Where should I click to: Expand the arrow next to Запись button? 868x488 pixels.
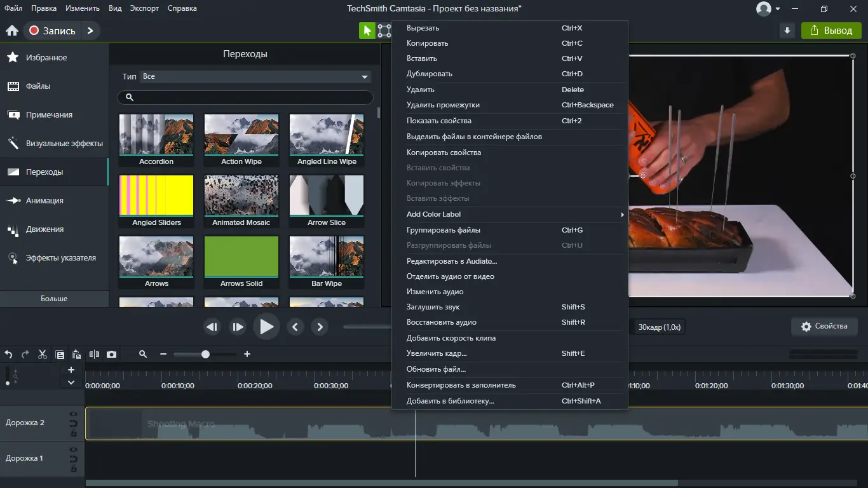(x=90, y=30)
